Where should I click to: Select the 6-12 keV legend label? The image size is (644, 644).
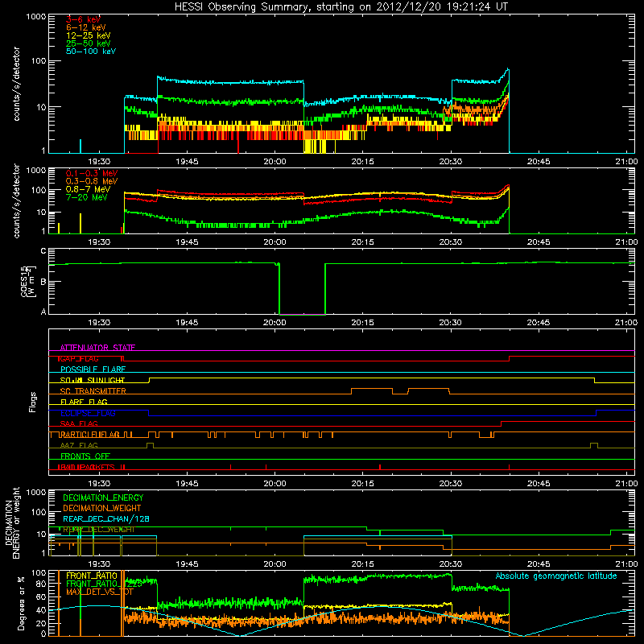tap(86, 27)
